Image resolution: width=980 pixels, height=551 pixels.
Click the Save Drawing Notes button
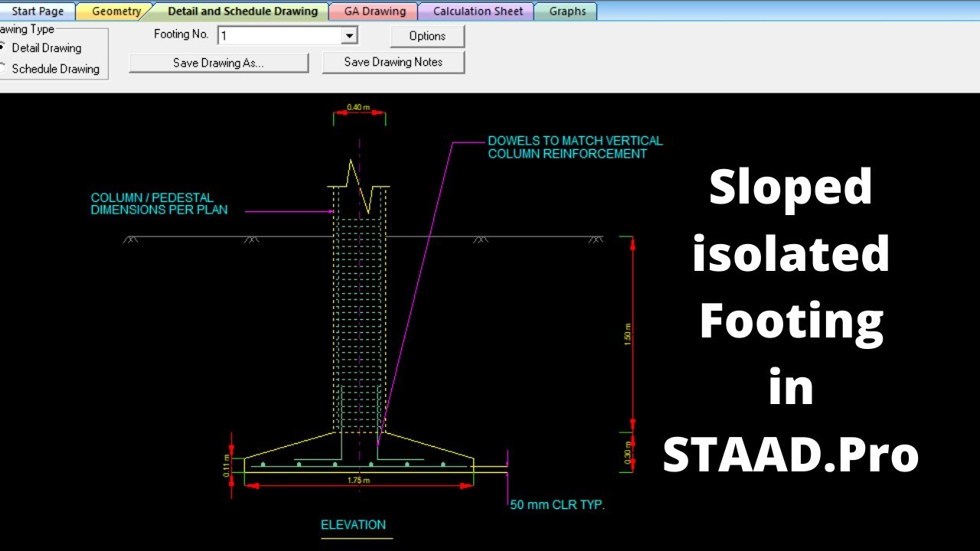(x=393, y=62)
